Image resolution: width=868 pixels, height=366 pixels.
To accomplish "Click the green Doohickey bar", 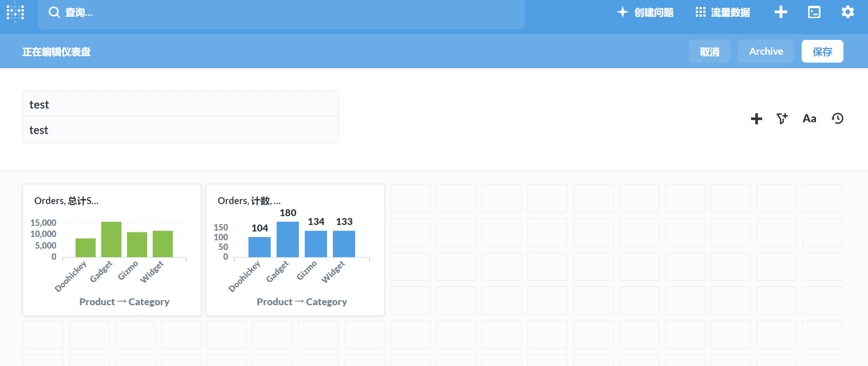I will tap(85, 248).
